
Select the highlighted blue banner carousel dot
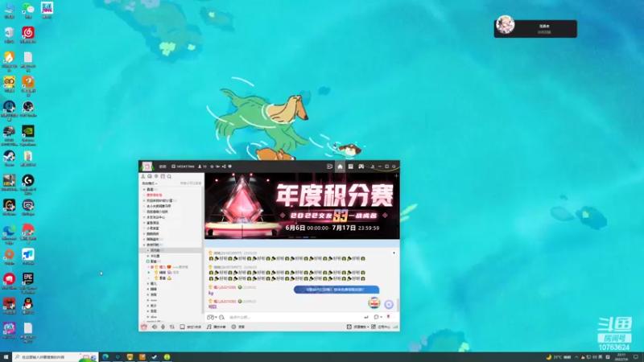pyautogui.click(x=306, y=237)
